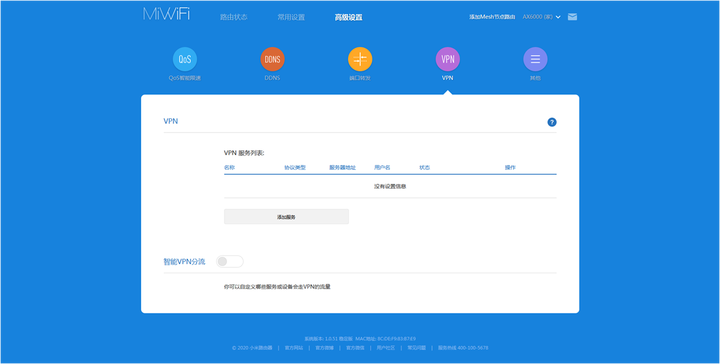Expand the AX6000 router dropdown
720x364 pixels.
[542, 17]
